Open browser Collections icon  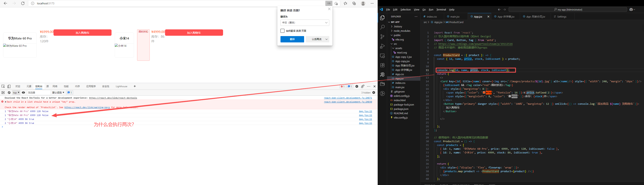[x=354, y=3]
